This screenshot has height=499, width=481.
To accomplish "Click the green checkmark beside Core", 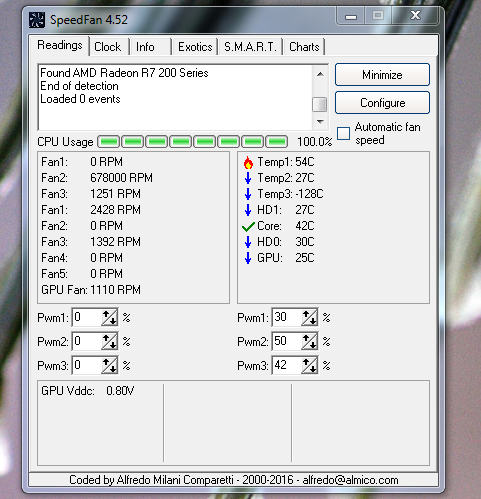I will 248,226.
